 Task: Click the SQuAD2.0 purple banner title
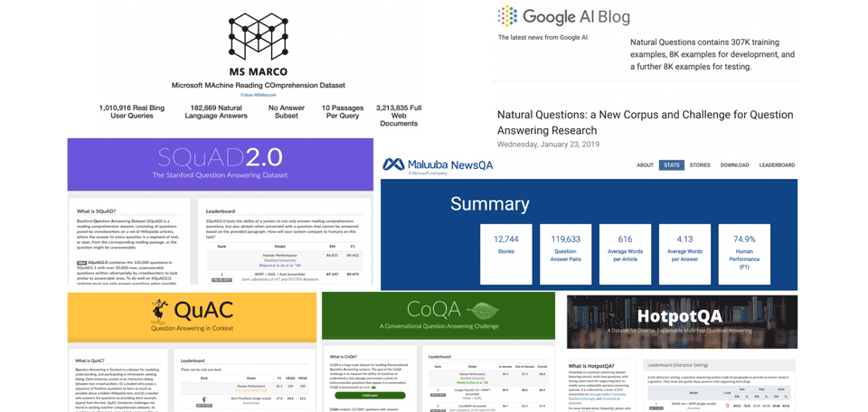pos(221,158)
